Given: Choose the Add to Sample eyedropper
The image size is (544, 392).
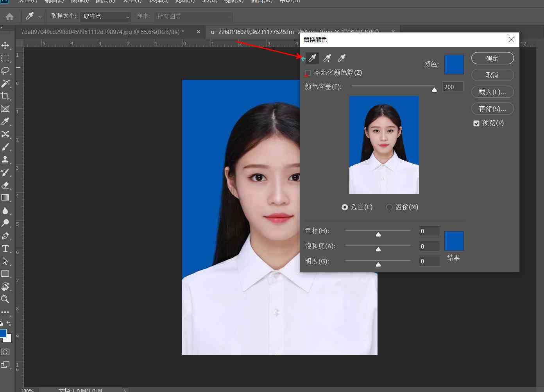Looking at the screenshot, I should [x=327, y=58].
